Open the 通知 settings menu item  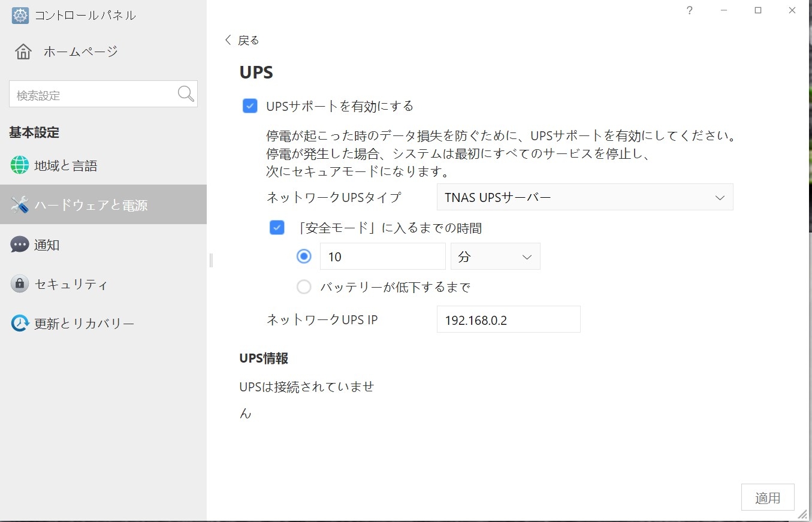[47, 245]
